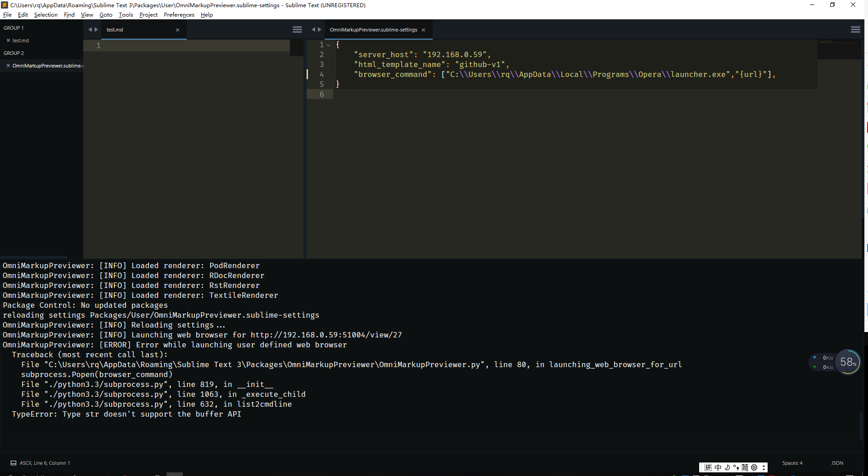868x476 pixels.
Task: Click the GROUP 2 sidebar header
Action: tap(14, 53)
